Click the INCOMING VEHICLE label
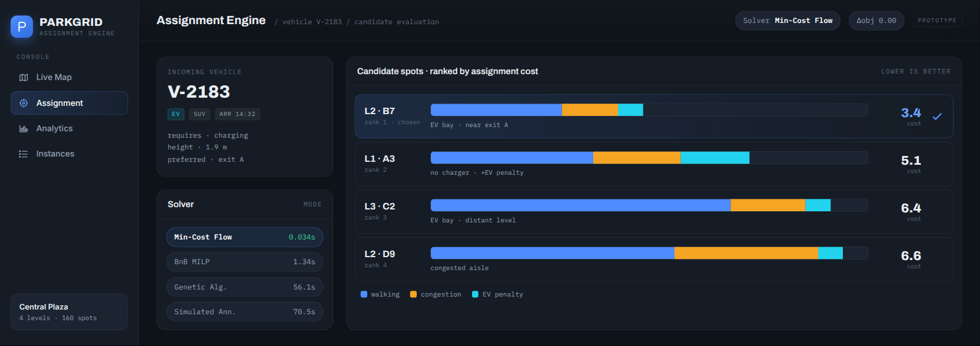Viewport: 980px width, 346px height. point(204,72)
